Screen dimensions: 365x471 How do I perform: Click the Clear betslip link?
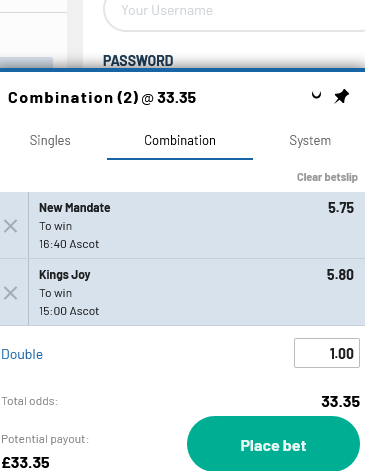327,177
